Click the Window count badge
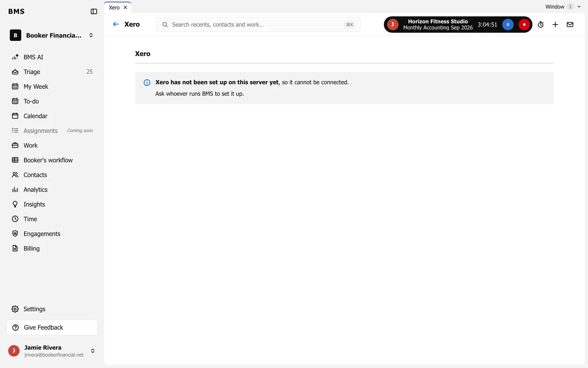 tap(570, 7)
